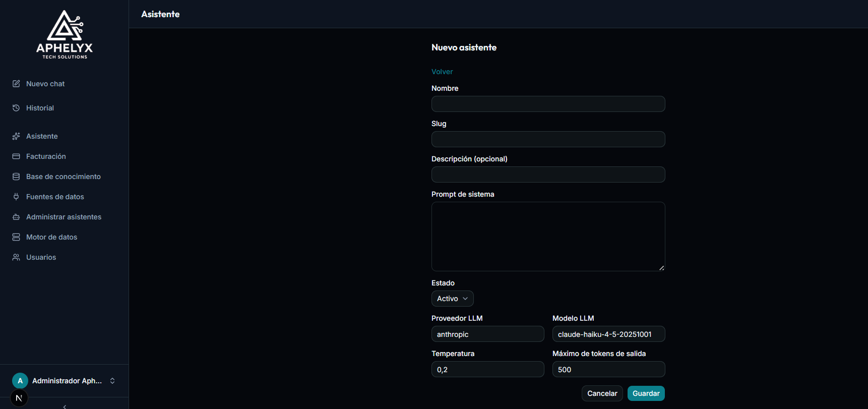Focus the Nombre input field
The width and height of the screenshot is (868, 409).
(x=548, y=104)
